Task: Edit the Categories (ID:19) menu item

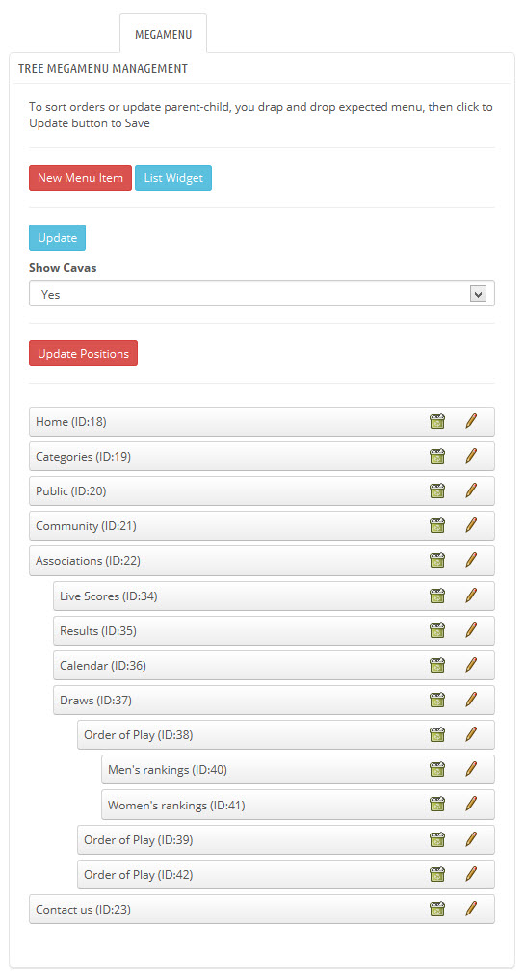Action: [x=471, y=456]
